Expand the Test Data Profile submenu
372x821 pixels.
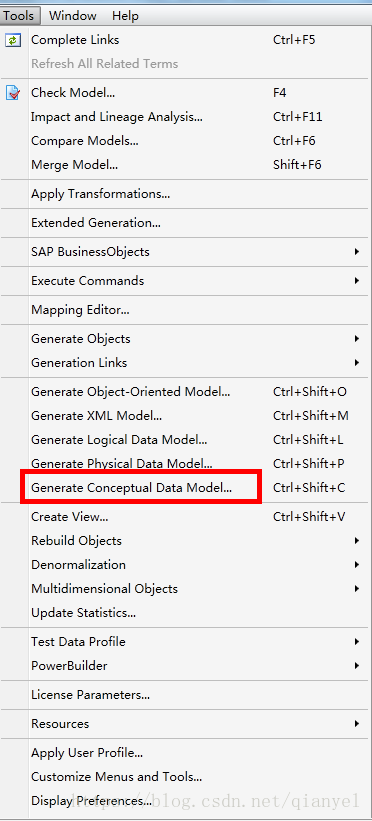point(186,642)
